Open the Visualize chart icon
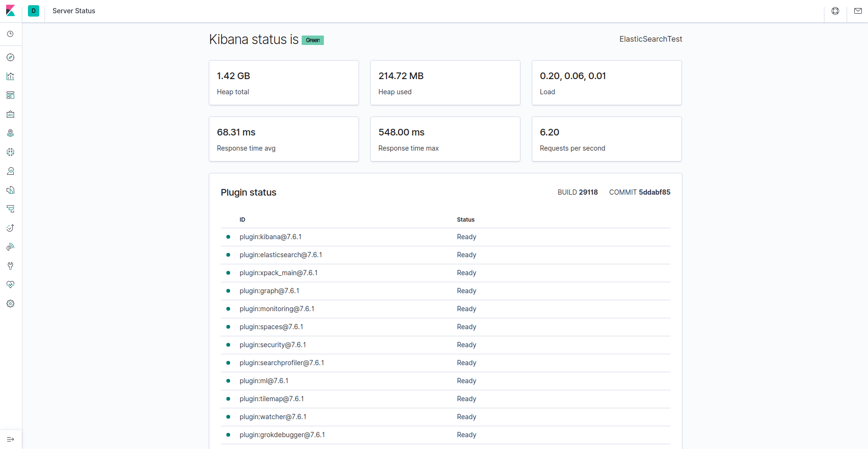Viewport: 868px width, 449px height. click(x=10, y=76)
